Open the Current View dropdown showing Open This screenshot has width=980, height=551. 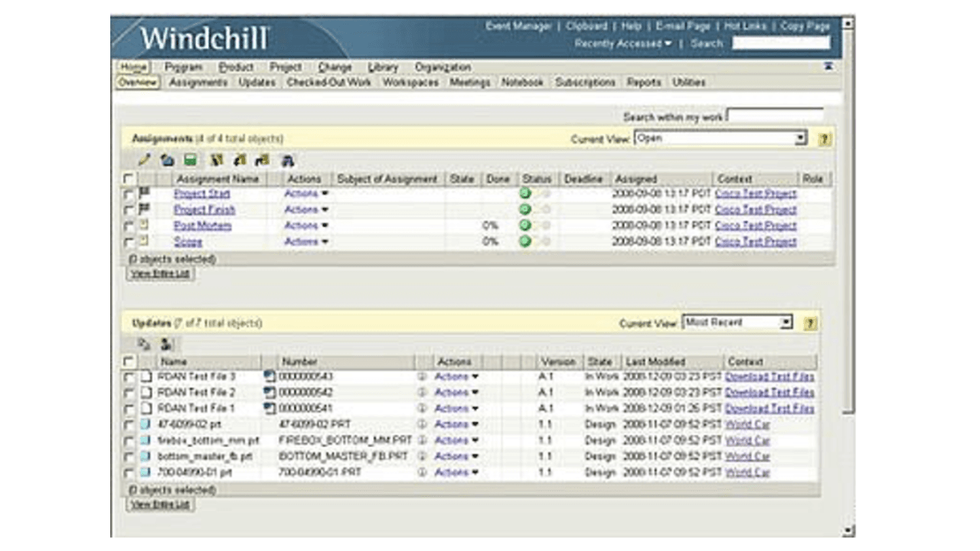click(720, 139)
